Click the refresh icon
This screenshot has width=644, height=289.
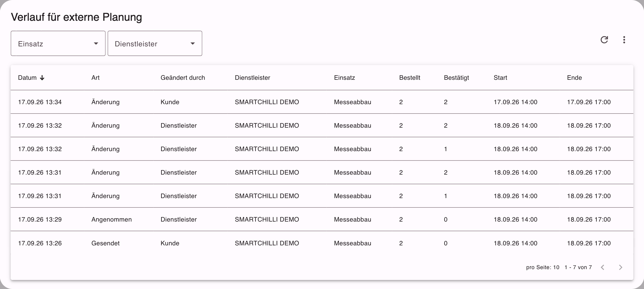click(x=604, y=40)
